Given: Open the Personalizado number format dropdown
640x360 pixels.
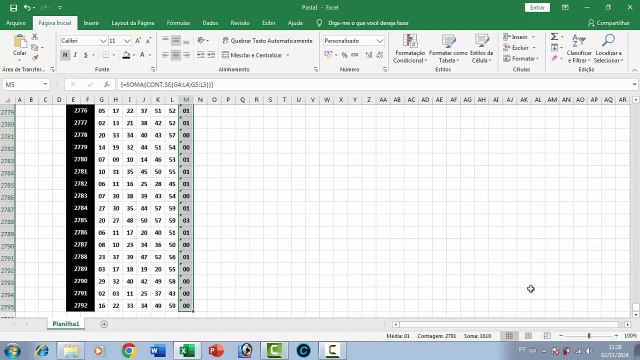Looking at the screenshot, I should [x=379, y=41].
